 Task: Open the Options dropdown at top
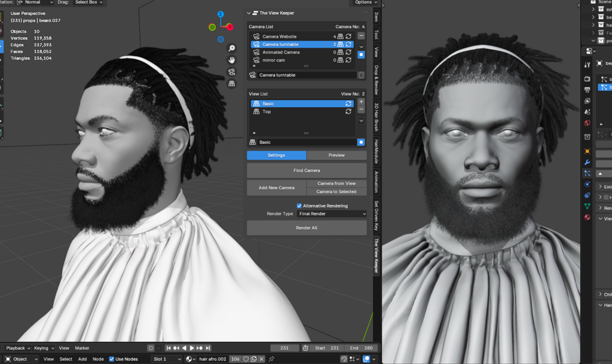pos(366,2)
